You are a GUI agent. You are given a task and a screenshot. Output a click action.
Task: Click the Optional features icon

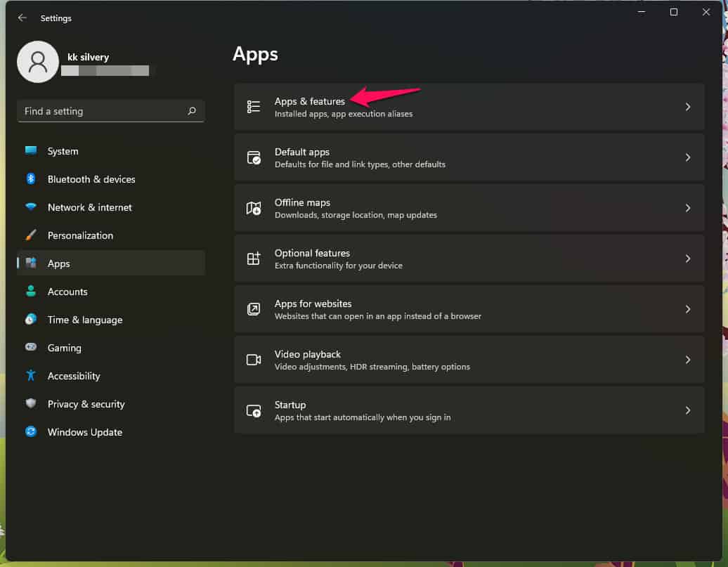coord(254,258)
